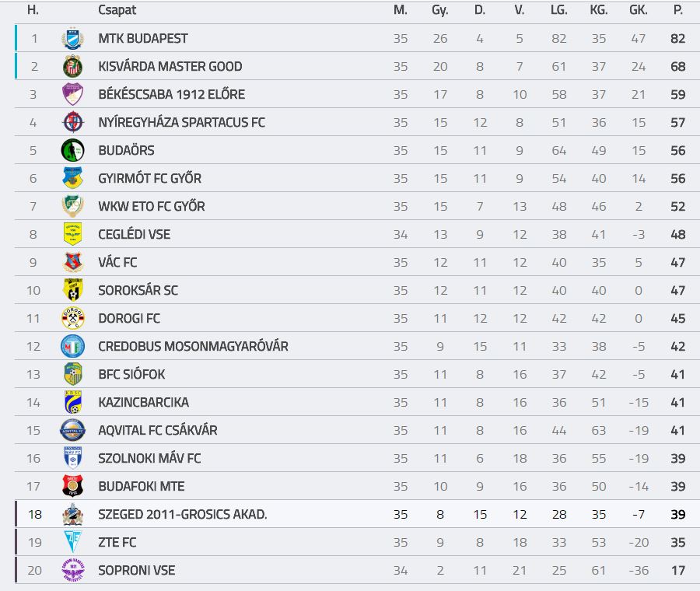Click the P. points column header
700x591 pixels.
click(677, 10)
